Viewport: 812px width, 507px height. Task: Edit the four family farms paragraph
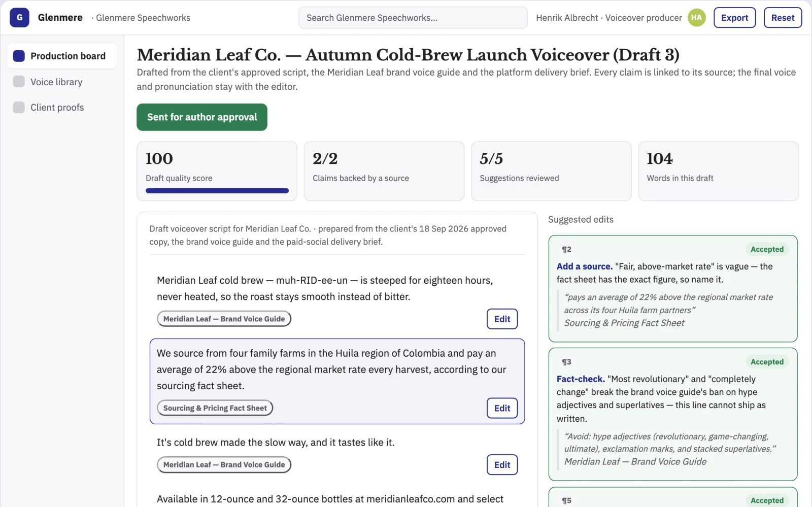click(x=502, y=408)
